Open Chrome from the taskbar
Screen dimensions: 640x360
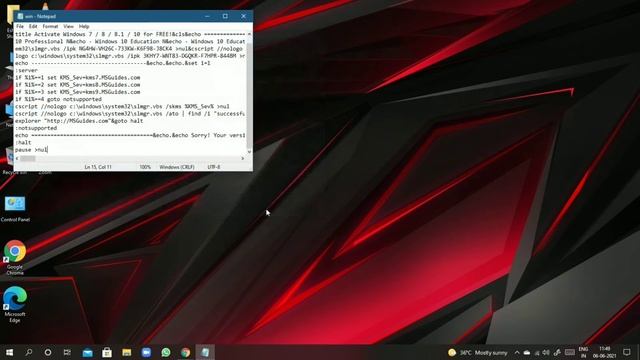[x=185, y=352]
